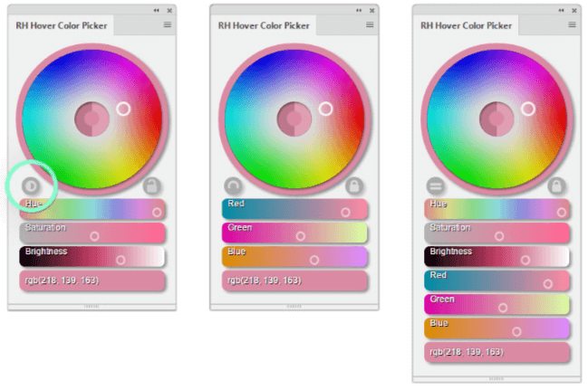Click the rgb(218, 139, 163) value in the HSB-only panel

(x=92, y=281)
